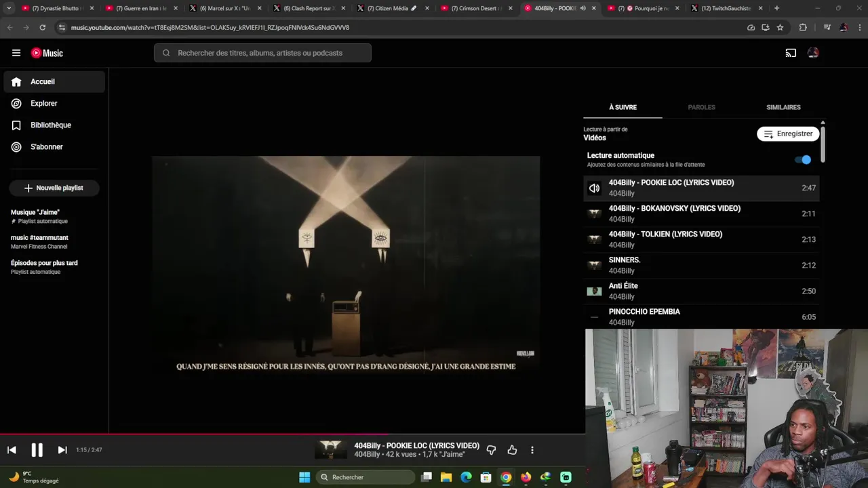
Task: Like the song with thumbs up
Action: (x=512, y=450)
